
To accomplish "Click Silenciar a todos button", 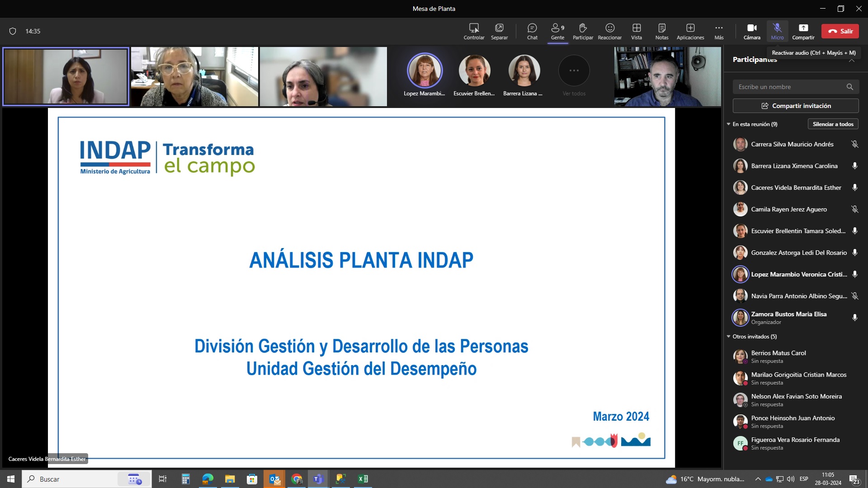I will click(x=833, y=124).
